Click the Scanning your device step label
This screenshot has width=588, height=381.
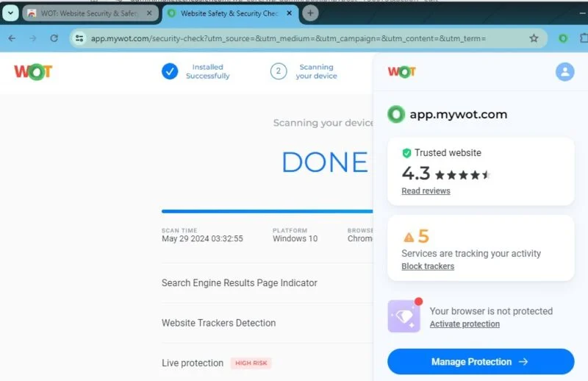[317, 71]
